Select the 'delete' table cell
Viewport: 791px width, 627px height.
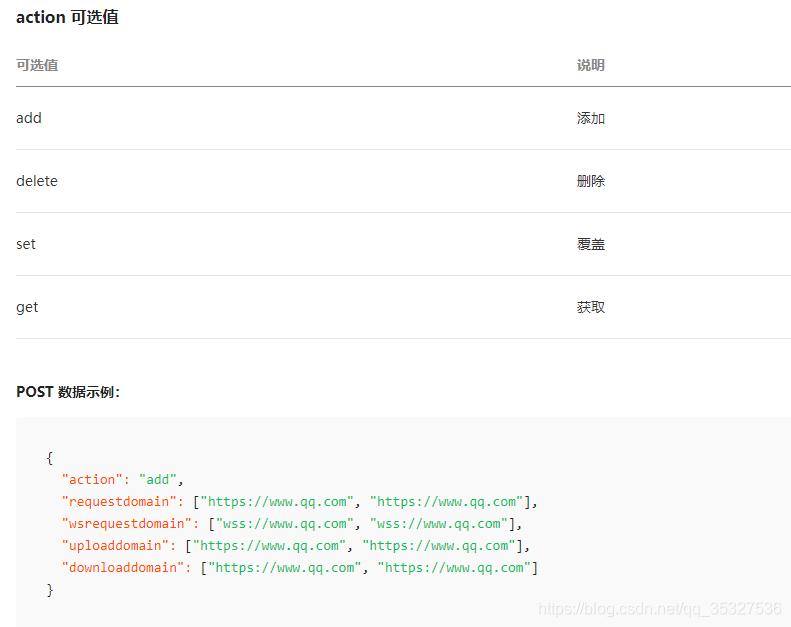(37, 181)
